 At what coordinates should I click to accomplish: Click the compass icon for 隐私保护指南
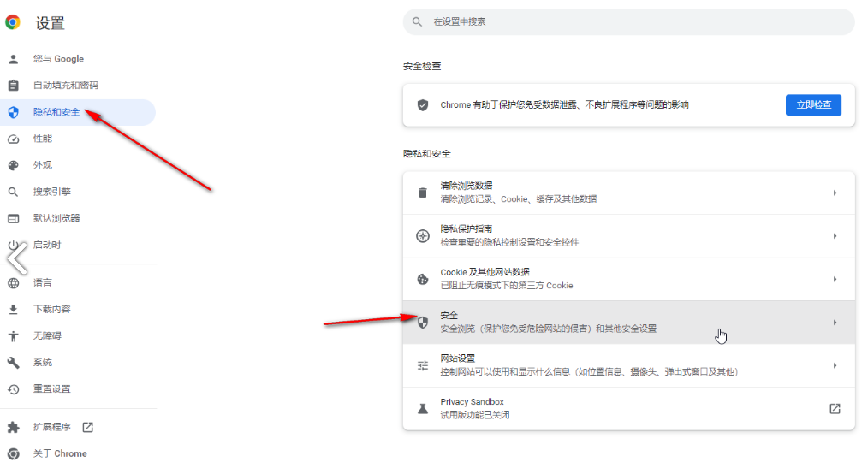pos(423,236)
